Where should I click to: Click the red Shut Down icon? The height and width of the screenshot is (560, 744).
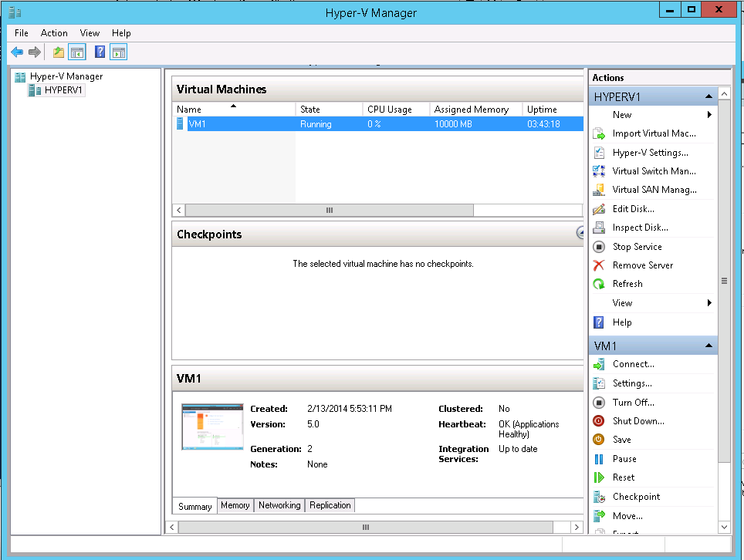point(599,421)
